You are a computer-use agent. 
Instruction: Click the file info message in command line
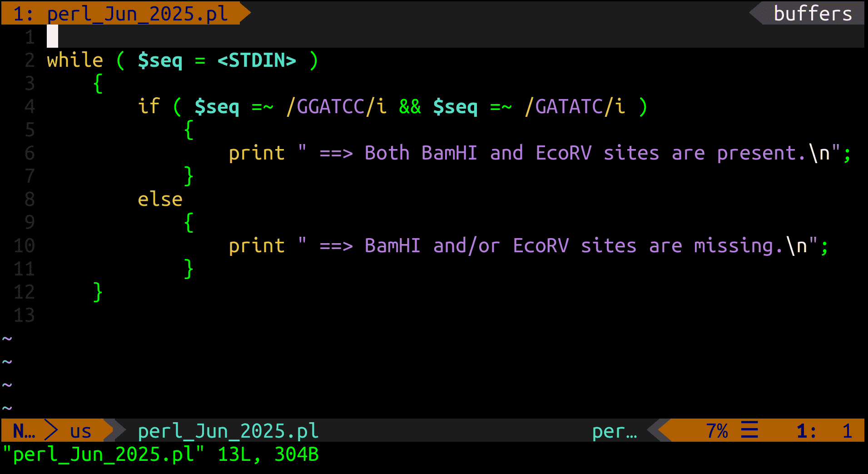click(x=161, y=454)
